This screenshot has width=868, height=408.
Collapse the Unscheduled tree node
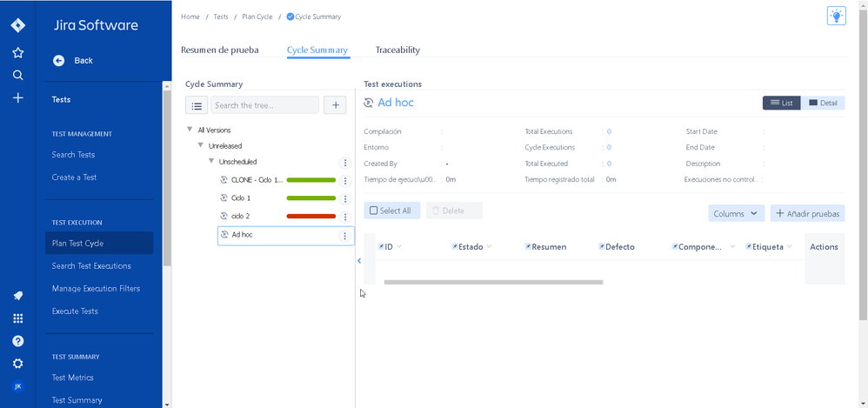tap(210, 161)
